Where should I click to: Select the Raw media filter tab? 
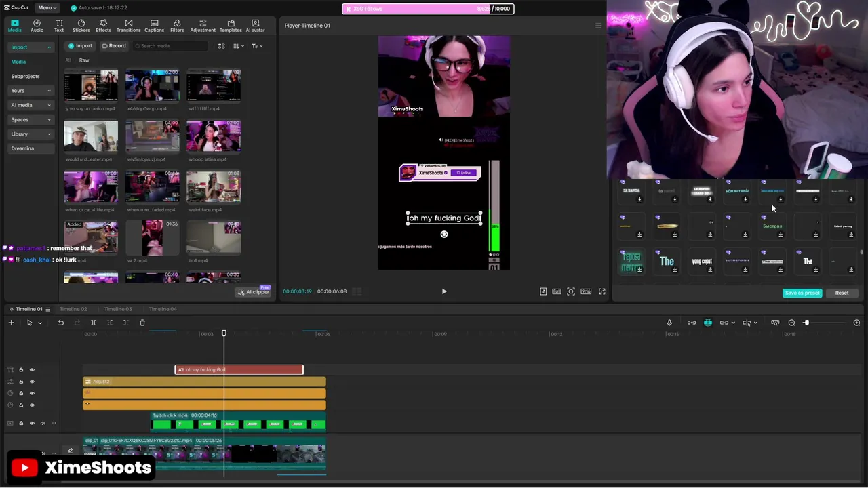(84, 60)
